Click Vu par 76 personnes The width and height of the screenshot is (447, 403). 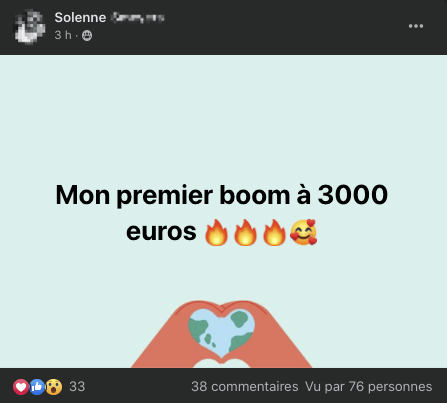[368, 387]
